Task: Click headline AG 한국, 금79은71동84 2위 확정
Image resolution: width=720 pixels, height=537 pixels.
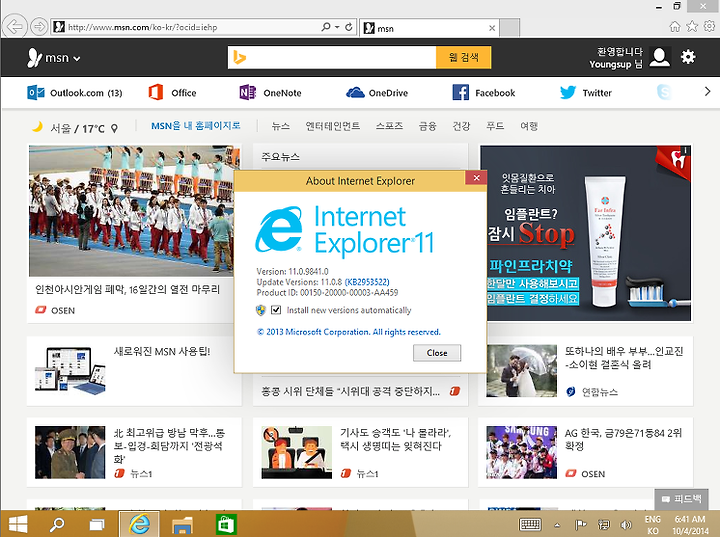Action: 624,439
